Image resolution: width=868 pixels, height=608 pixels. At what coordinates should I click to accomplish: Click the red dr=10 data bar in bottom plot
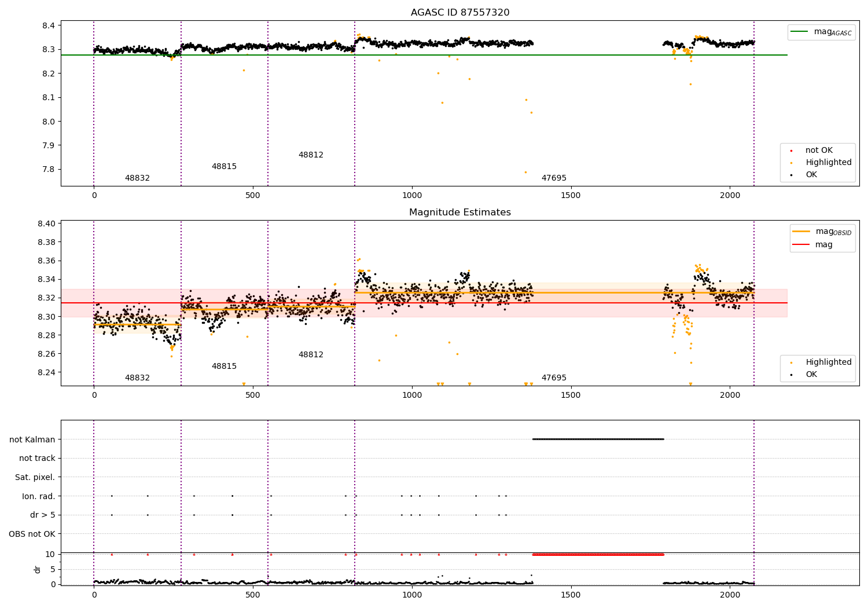coord(598,555)
